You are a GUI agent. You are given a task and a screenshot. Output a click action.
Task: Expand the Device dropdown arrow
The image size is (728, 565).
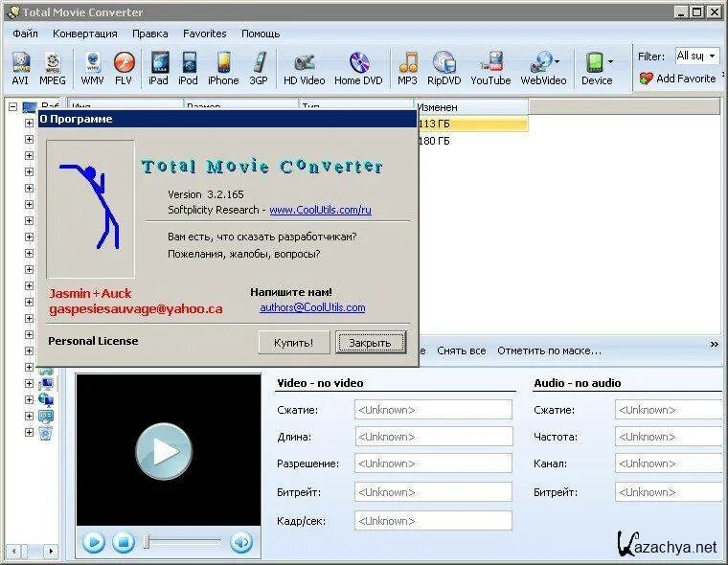point(610,61)
